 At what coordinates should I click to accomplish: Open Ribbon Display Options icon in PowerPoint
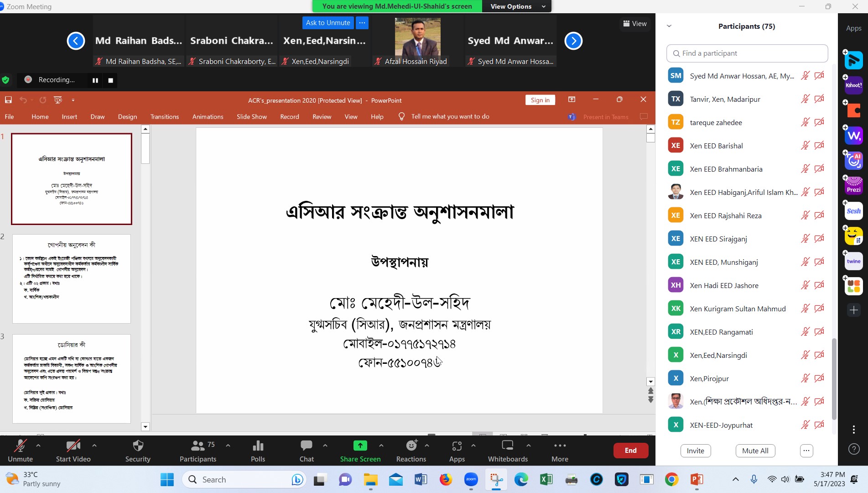pos(572,100)
